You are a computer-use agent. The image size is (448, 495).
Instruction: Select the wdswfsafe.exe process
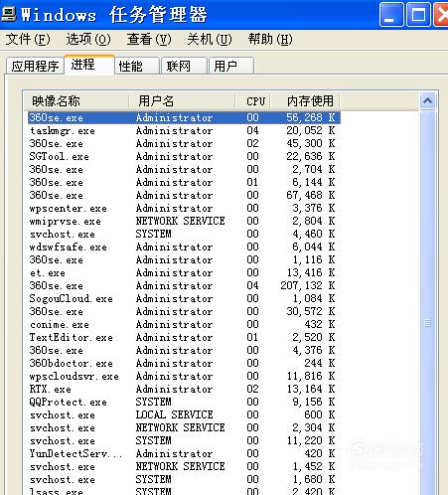click(184, 247)
